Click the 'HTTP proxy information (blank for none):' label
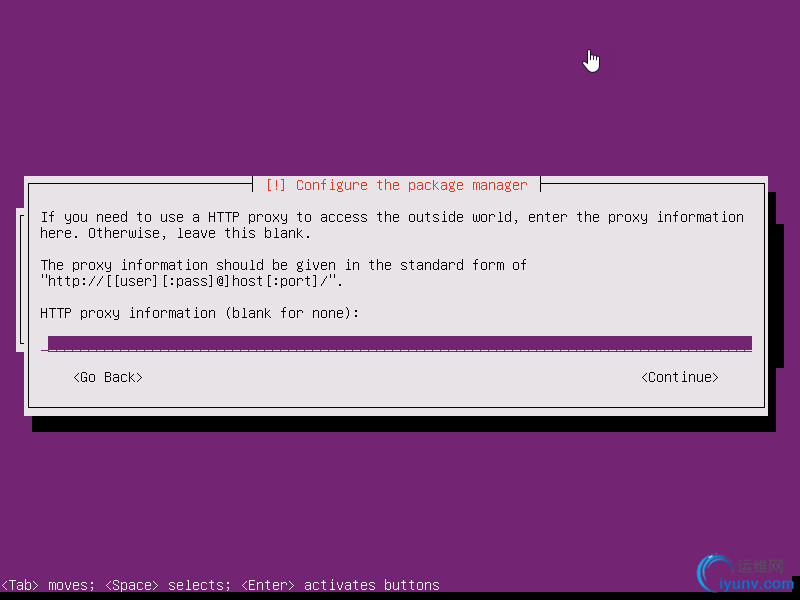This screenshot has width=800, height=600. click(x=199, y=313)
